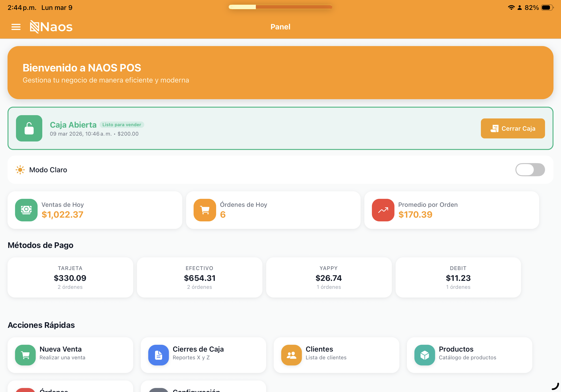Click the green padlock icon on Caja Abierta

coord(29,128)
